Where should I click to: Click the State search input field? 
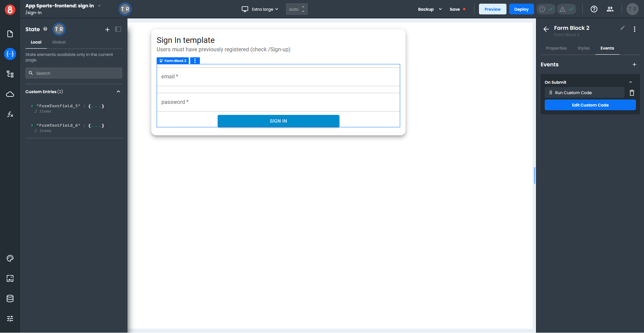74,73
